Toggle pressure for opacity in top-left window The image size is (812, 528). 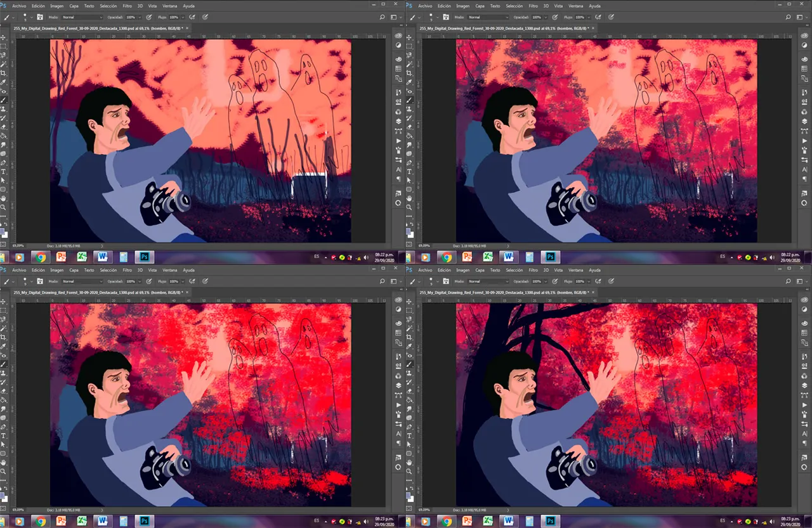click(x=149, y=17)
